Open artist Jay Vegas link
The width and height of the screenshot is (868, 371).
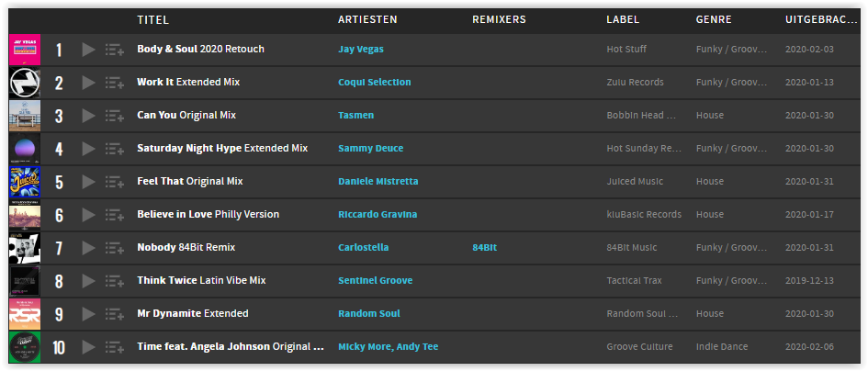[361, 50]
